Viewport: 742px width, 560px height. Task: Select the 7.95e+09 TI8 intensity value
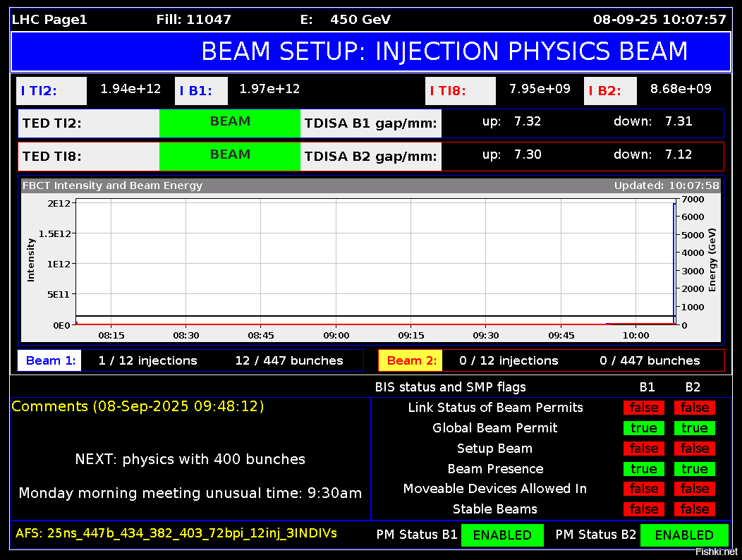coord(540,89)
